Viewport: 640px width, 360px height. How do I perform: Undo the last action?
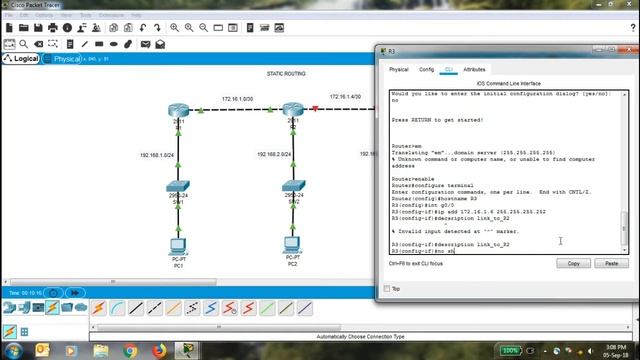tap(143, 28)
